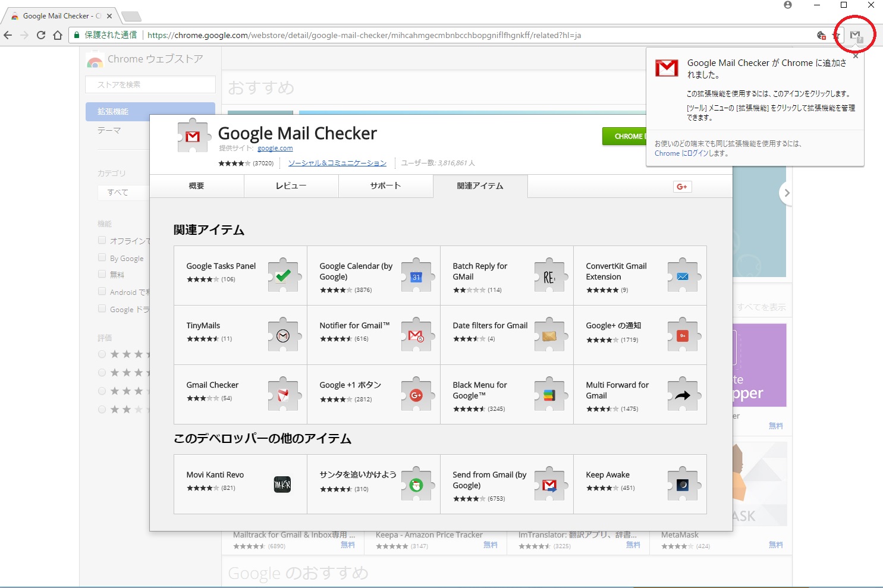Image resolution: width=883 pixels, height=588 pixels.
Task: Open the すべて category dropdown
Action: (x=124, y=193)
